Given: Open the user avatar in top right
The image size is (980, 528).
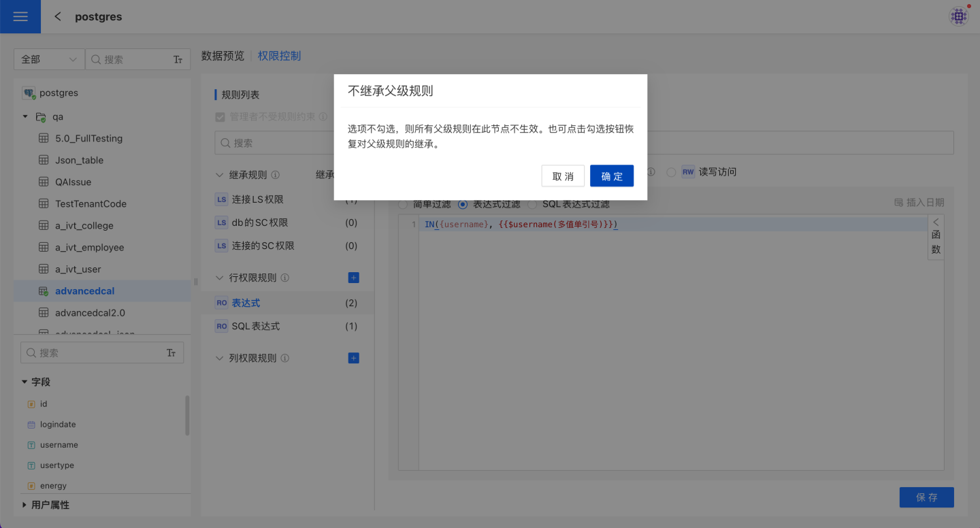Looking at the screenshot, I should (x=958, y=16).
